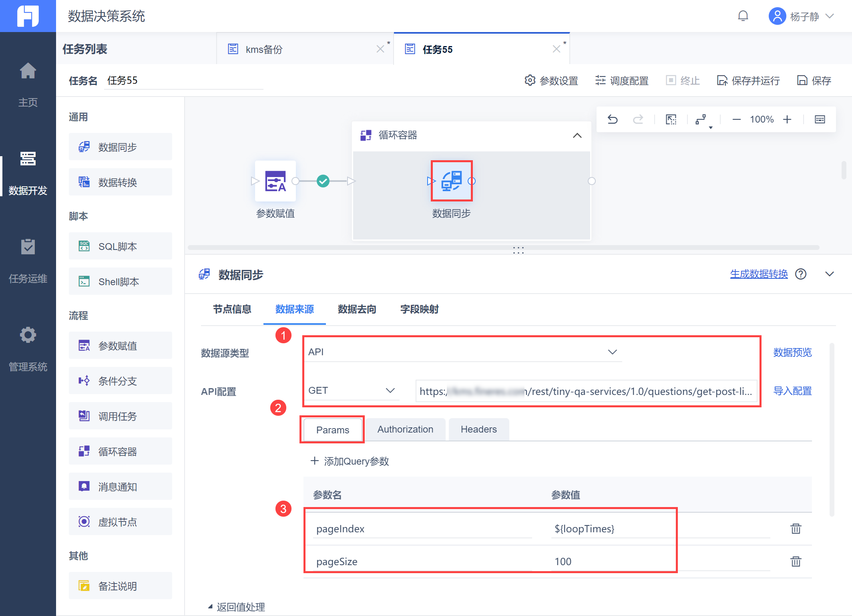This screenshot has height=616, width=852.
Task: Click 添加Query参数 button
Action: [350, 461]
